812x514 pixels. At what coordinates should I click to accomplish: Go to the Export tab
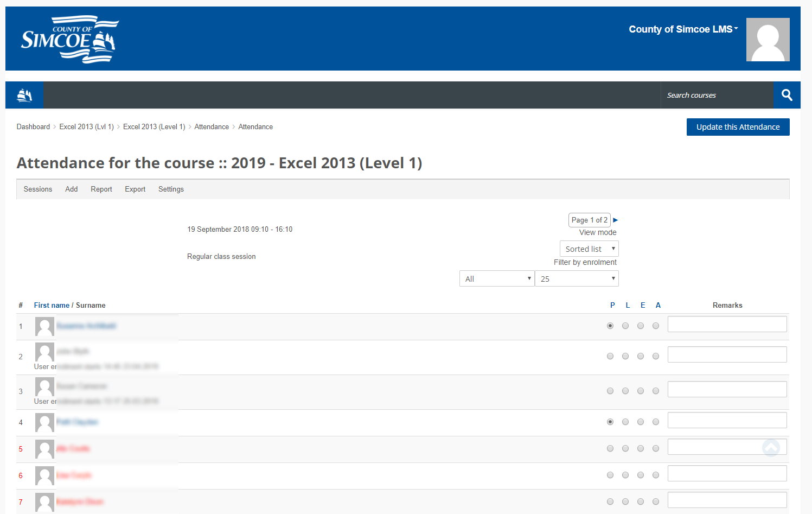pyautogui.click(x=135, y=189)
